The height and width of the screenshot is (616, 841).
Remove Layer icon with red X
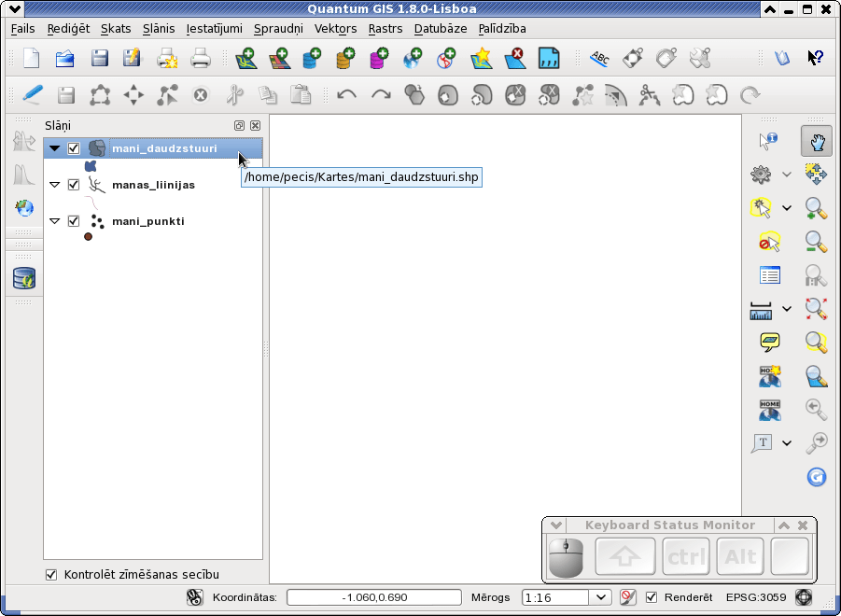coord(515,58)
